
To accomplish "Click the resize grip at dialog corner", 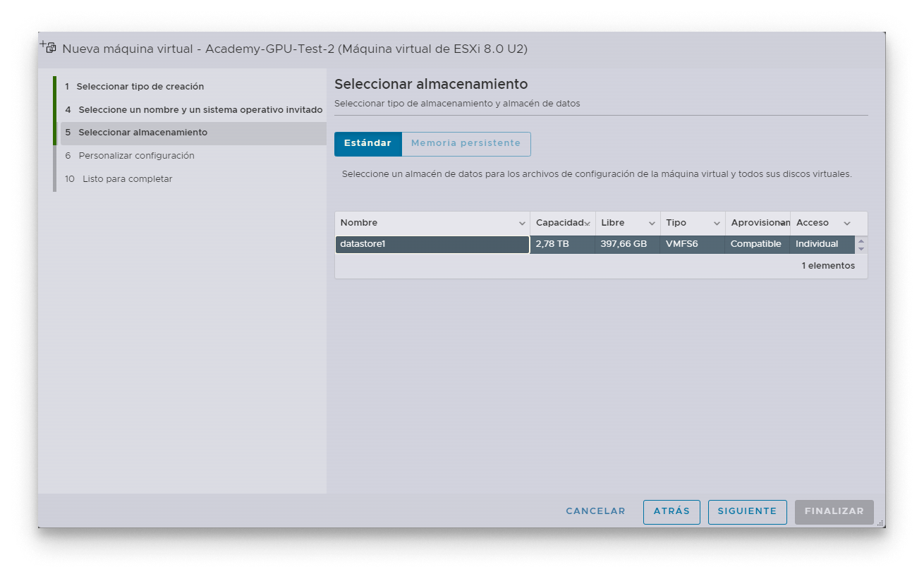I will [879, 523].
